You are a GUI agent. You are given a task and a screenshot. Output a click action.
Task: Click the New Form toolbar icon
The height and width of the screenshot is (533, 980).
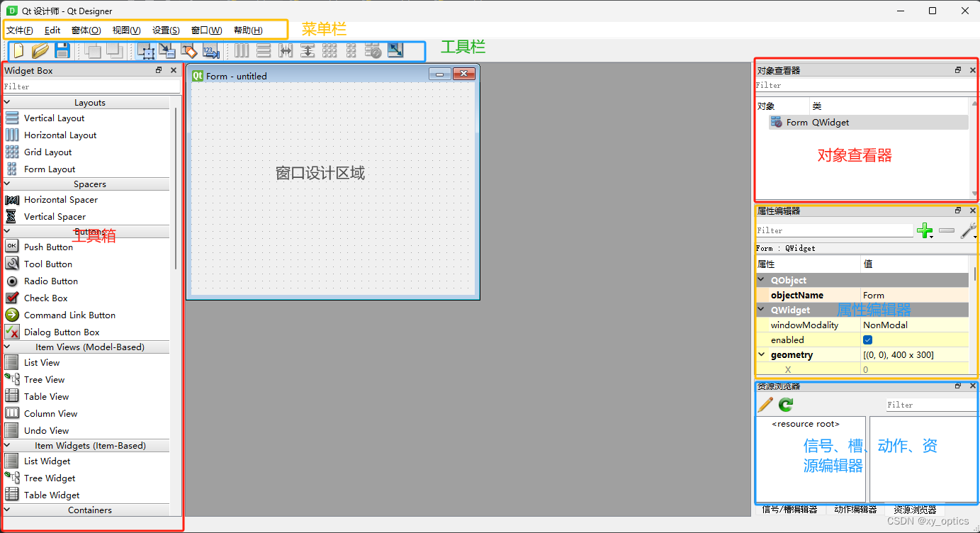pyautogui.click(x=16, y=50)
